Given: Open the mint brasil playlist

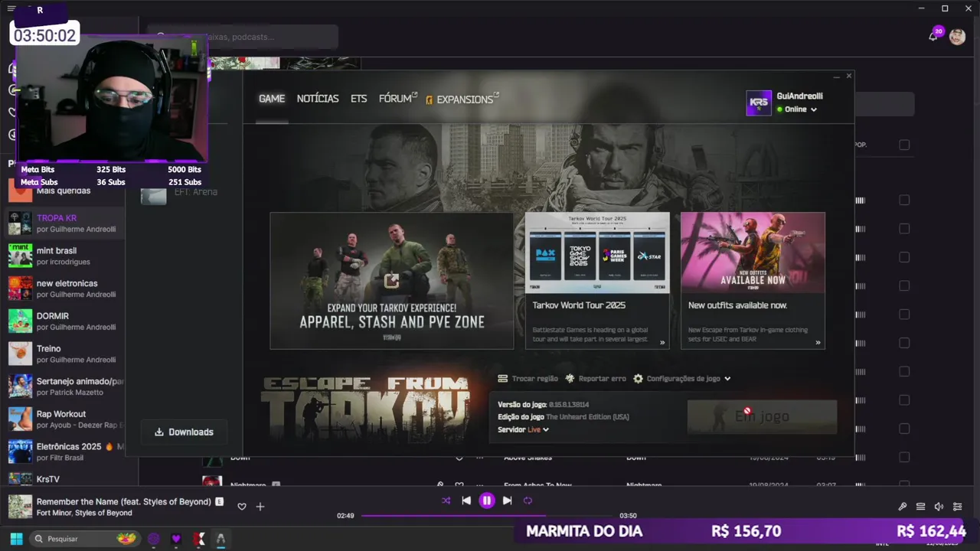Looking at the screenshot, I should click(66, 256).
